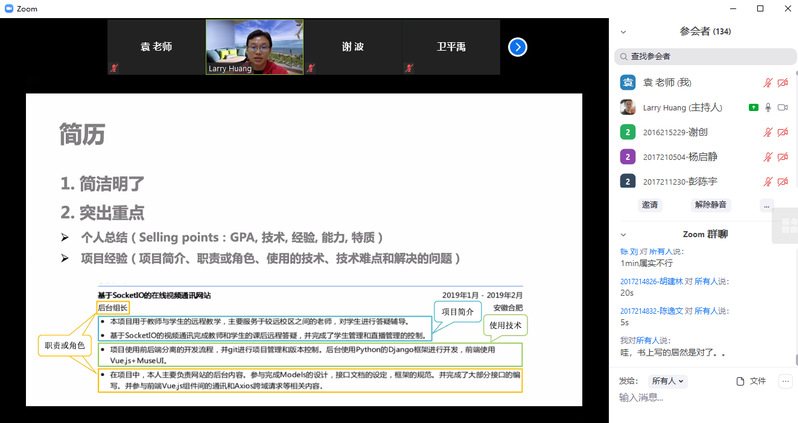Toggle video camera for 2017210504-杨启静

click(x=783, y=157)
